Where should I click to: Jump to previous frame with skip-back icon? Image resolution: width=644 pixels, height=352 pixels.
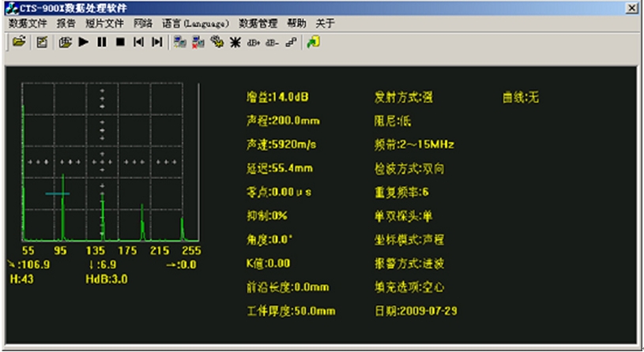click(x=139, y=43)
